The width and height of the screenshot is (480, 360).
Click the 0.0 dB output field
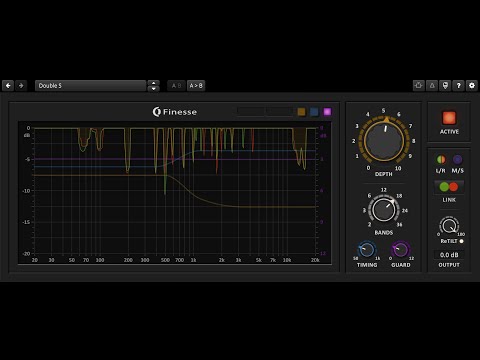449,255
